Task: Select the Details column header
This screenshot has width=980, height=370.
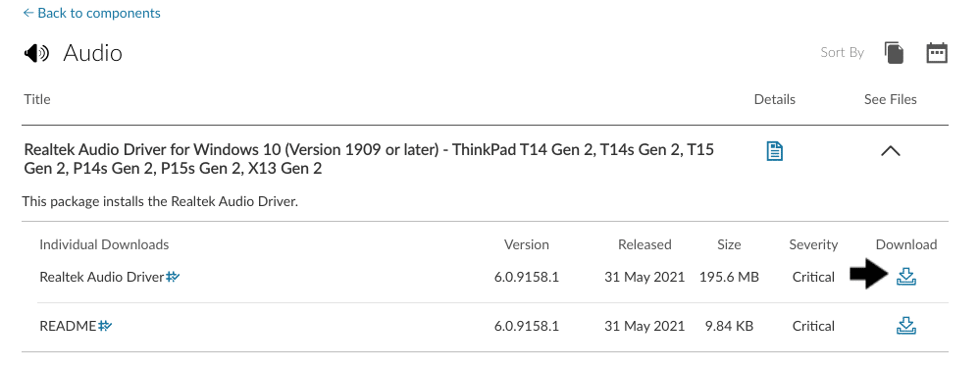Action: coord(774,99)
